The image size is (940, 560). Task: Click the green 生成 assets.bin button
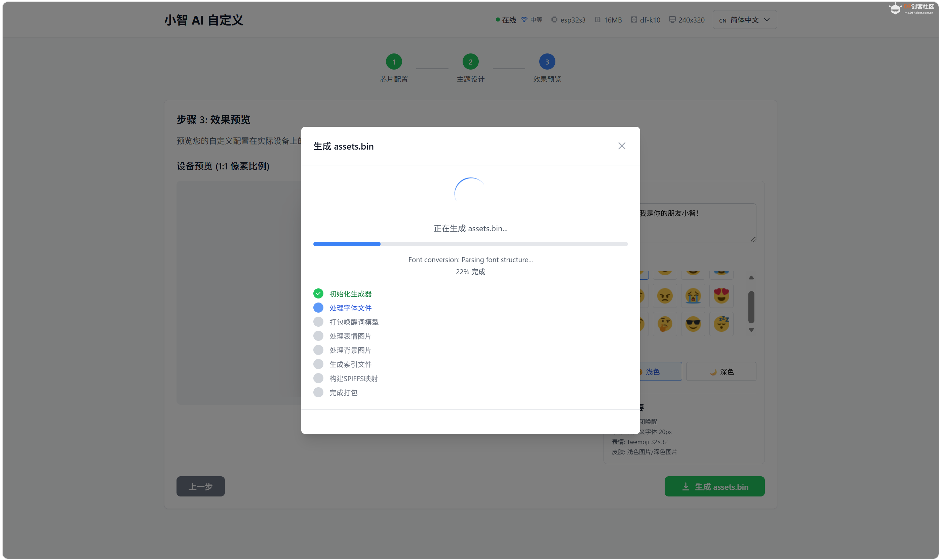714,486
